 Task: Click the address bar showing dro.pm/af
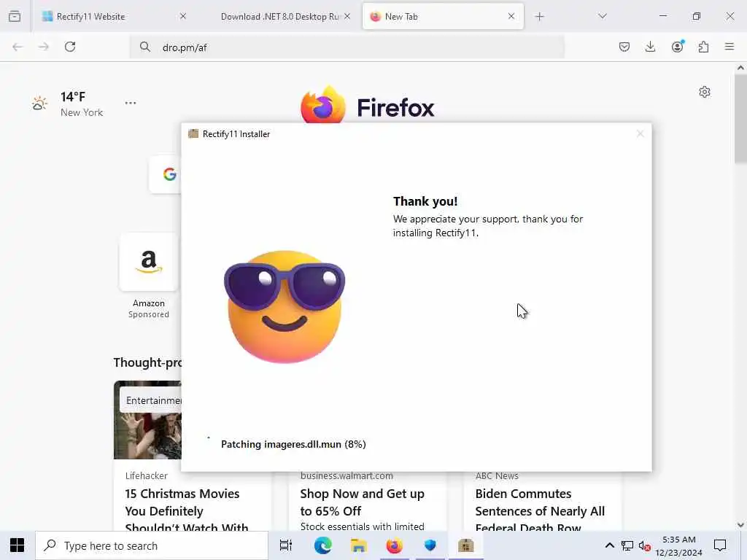[347, 47]
